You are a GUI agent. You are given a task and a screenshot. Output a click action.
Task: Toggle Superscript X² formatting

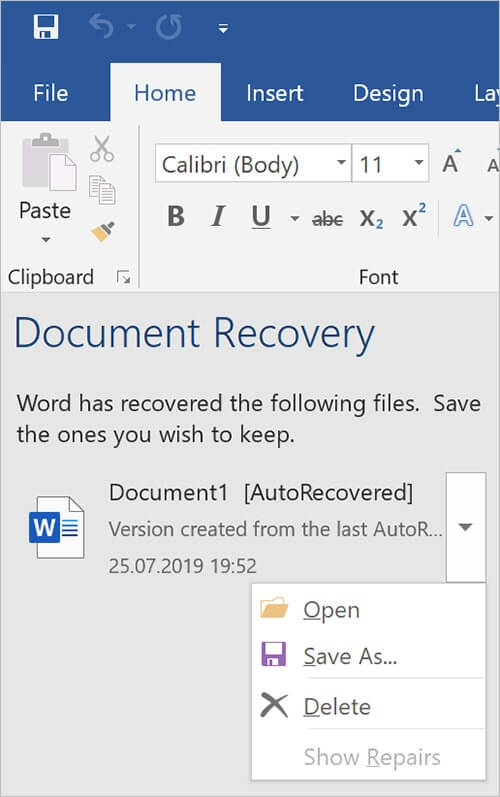(414, 216)
